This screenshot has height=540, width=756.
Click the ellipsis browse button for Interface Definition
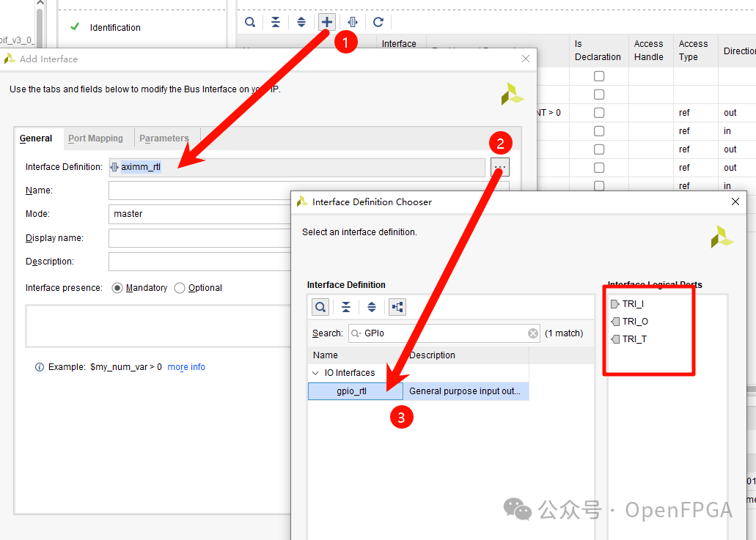[x=500, y=167]
